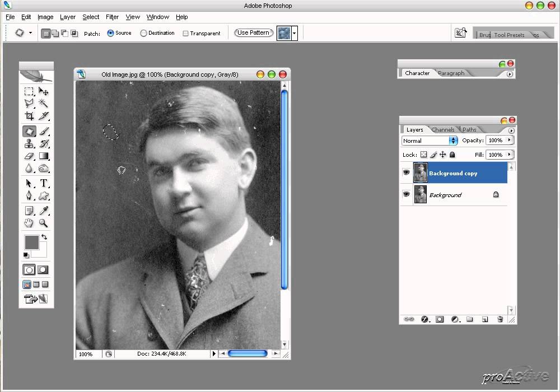Switch to the Paragraph tab
This screenshot has width=560, height=392.
click(x=451, y=73)
